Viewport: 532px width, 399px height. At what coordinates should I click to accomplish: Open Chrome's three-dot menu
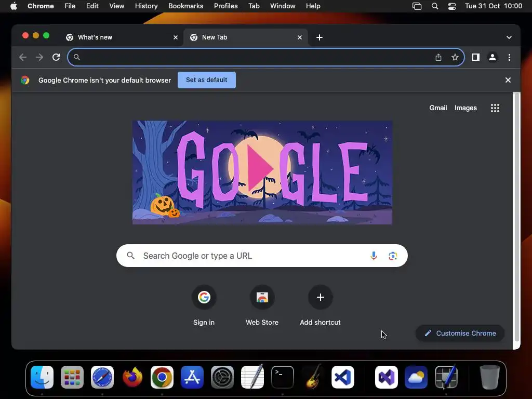coord(509,57)
